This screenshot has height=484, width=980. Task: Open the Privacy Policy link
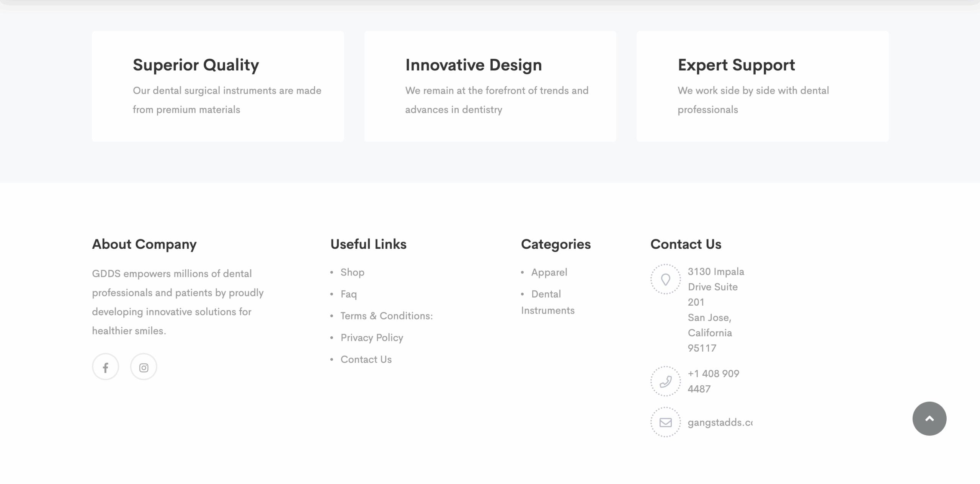(x=372, y=338)
